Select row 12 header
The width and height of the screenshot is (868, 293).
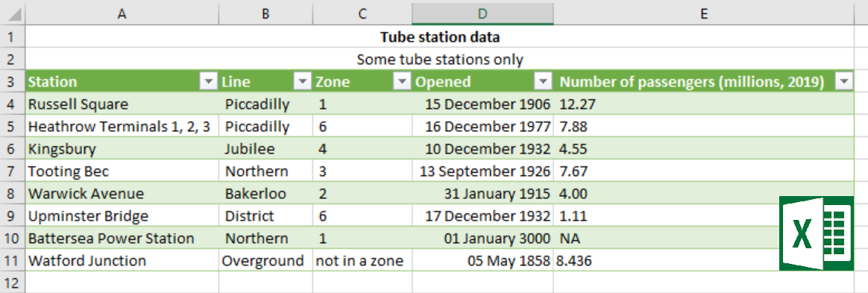(x=13, y=283)
